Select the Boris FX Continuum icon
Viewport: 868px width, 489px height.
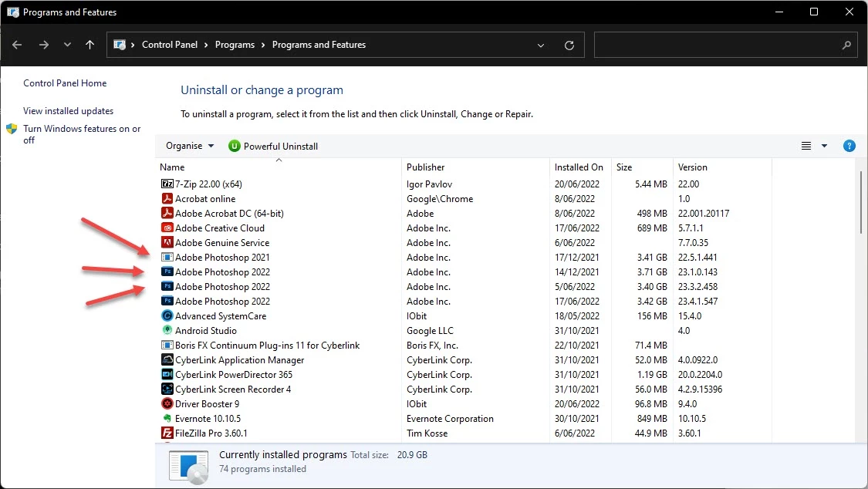click(x=167, y=346)
